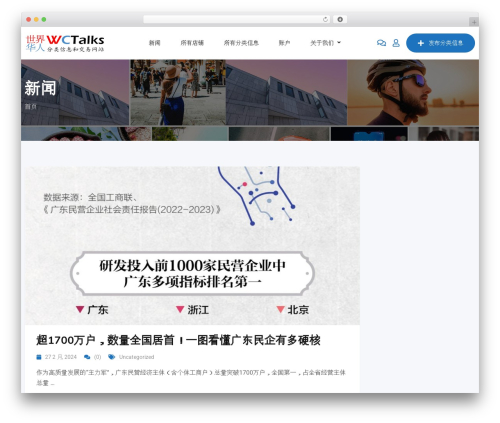Click the calendar date icon
Image resolution: width=500 pixels, height=423 pixels.
(39, 357)
